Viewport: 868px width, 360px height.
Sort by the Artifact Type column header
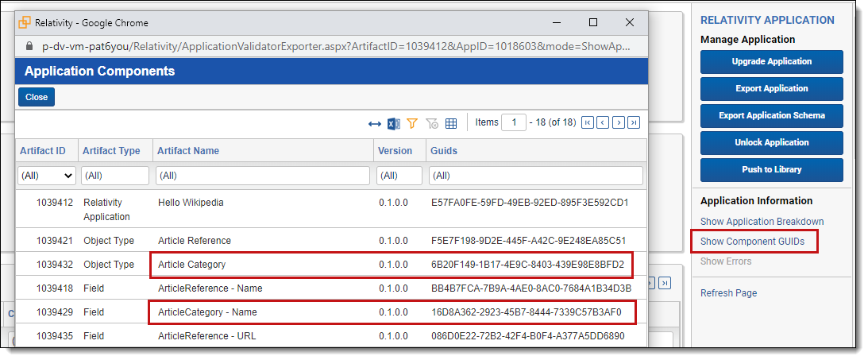[x=111, y=151]
